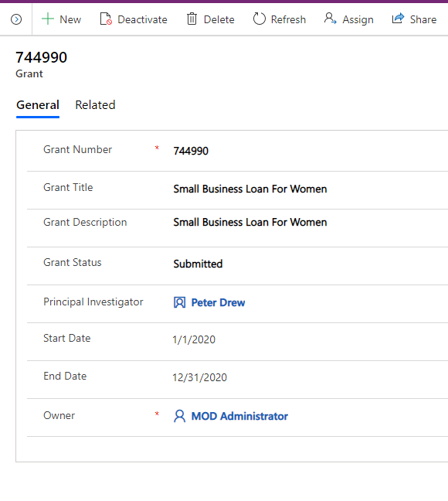The image size is (448, 501).
Task: Click the Assign person icon
Action: click(x=330, y=19)
